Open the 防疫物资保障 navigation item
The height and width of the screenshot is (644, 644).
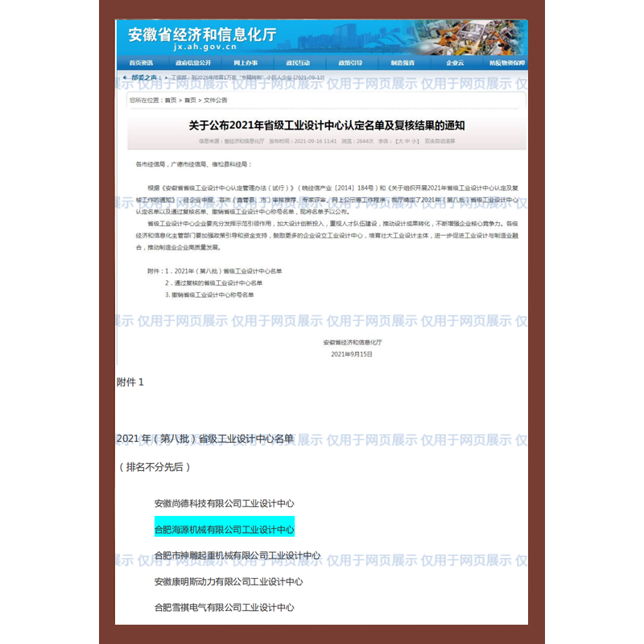point(506,63)
